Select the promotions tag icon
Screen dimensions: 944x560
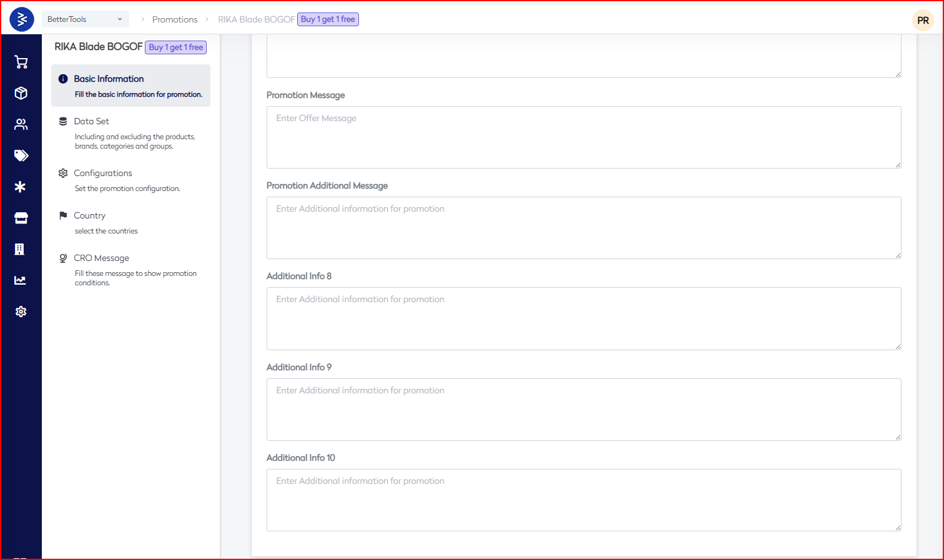coord(21,155)
